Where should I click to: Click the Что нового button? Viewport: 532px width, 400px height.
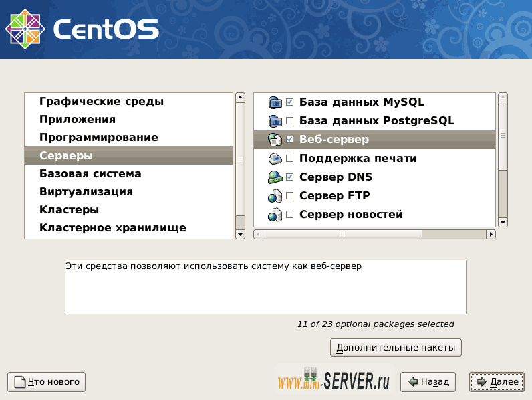pos(47,382)
